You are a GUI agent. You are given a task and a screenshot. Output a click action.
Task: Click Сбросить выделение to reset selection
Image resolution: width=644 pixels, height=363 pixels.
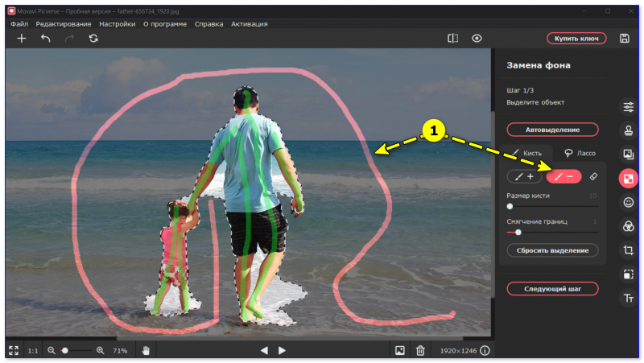tap(552, 250)
